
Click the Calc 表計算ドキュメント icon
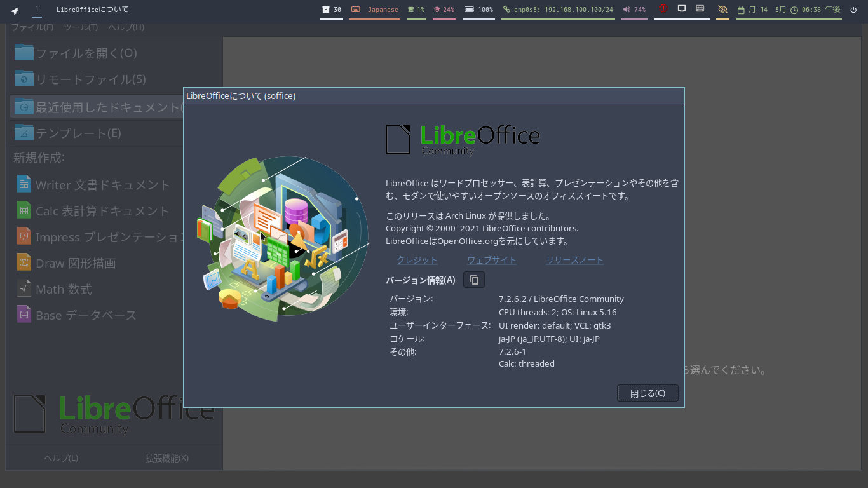tap(24, 210)
